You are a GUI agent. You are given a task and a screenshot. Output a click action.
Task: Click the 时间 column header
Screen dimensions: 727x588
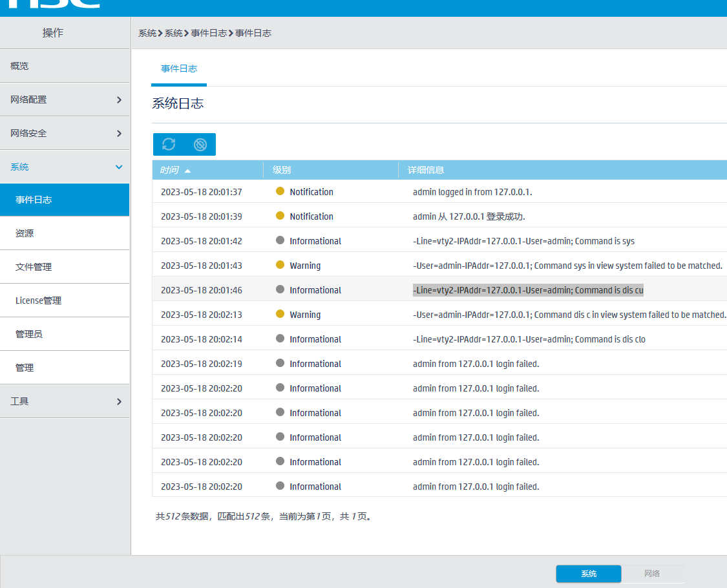(207, 170)
